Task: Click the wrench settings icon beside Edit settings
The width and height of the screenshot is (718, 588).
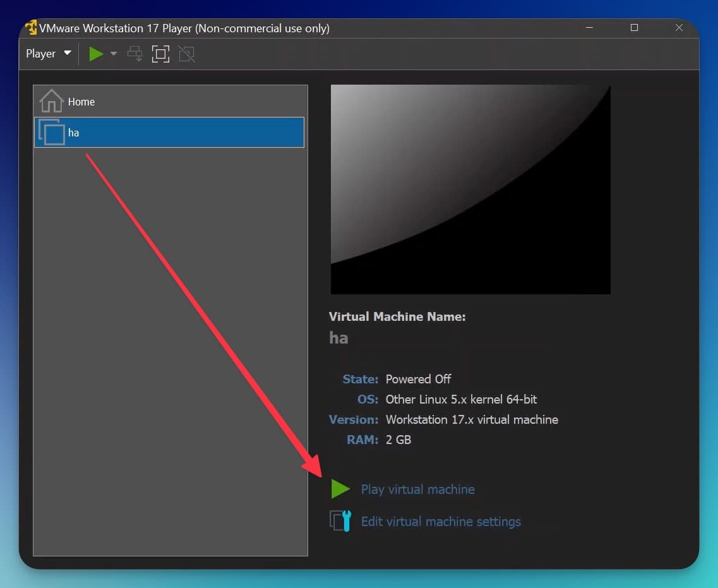Action: [x=340, y=521]
